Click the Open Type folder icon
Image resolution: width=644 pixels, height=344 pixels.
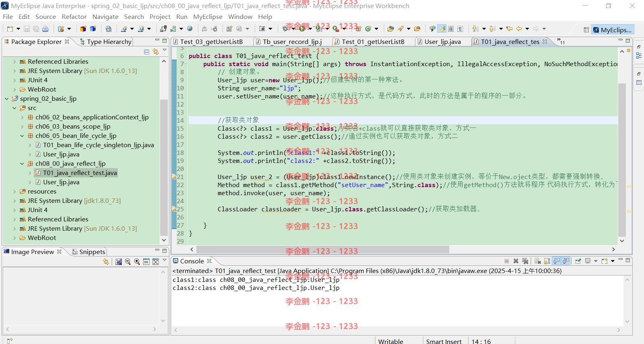pyautogui.click(x=390, y=29)
